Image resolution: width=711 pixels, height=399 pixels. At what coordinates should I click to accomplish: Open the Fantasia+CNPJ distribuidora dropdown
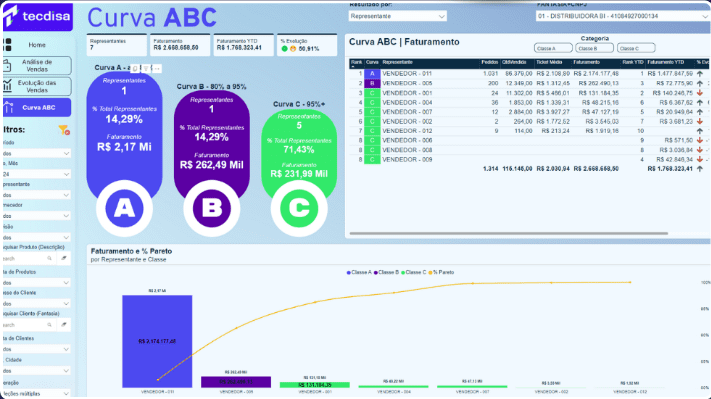tap(622, 16)
